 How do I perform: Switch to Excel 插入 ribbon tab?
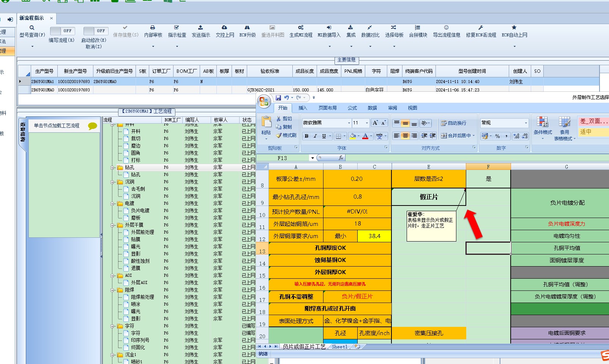click(x=303, y=108)
